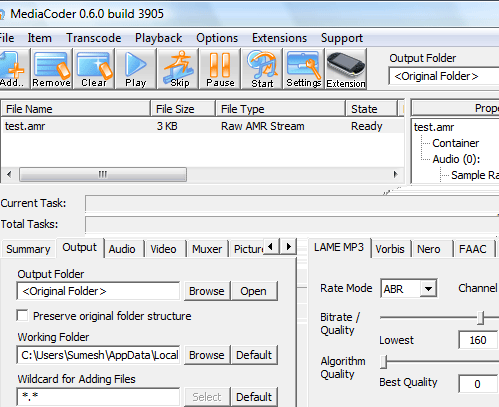Screen dimensions: 499x407
Task: Click the Pause toolbar icon
Action: pyautogui.click(x=220, y=69)
